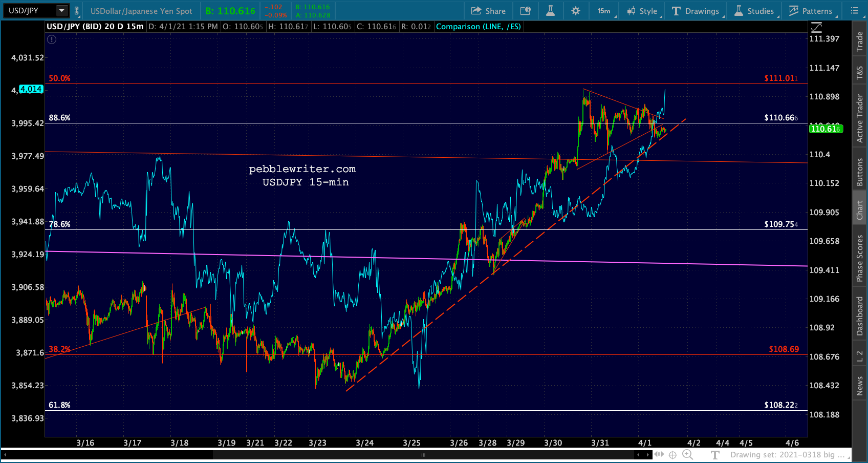Click the Comparison (LINE, /ES) study label
The width and height of the screenshot is (868, 463).
[479, 27]
